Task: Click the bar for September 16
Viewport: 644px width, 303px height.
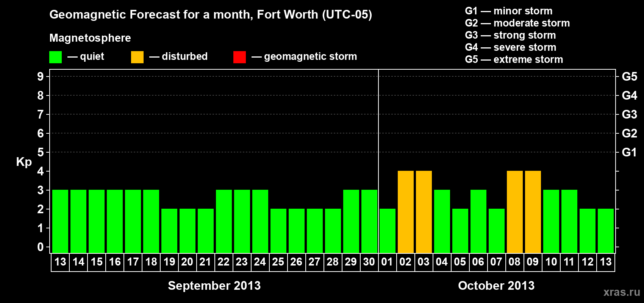Action: [x=115, y=221]
